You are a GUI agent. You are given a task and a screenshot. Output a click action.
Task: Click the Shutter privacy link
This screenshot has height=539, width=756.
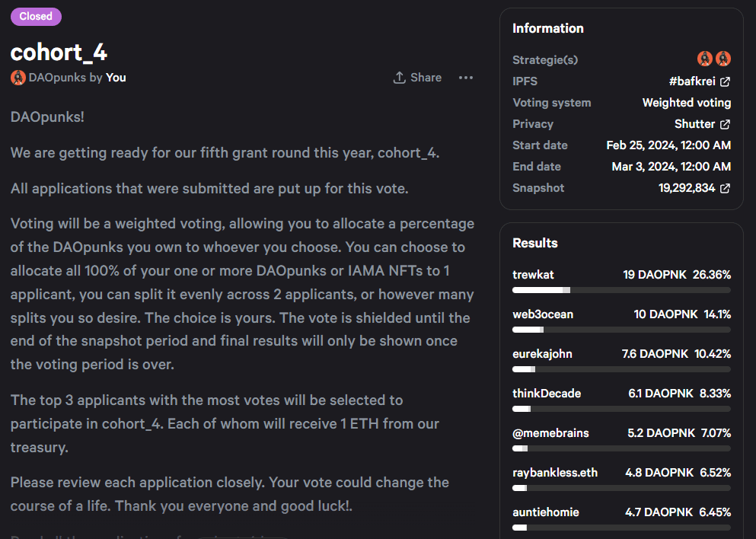[694, 124]
